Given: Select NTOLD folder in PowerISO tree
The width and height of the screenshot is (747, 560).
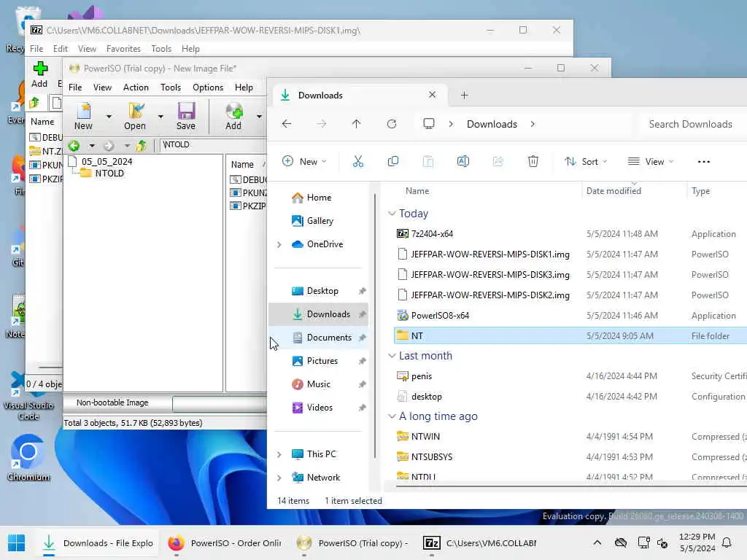Looking at the screenshot, I should 109,174.
